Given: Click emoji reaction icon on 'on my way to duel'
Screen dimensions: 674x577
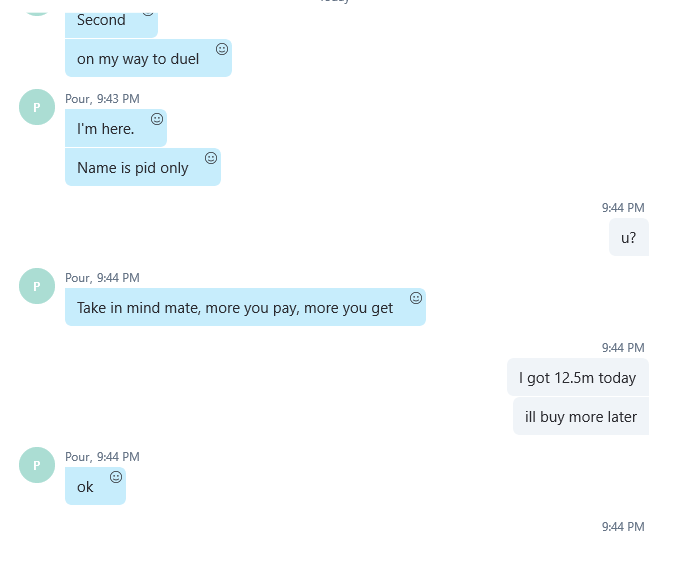Looking at the screenshot, I should pyautogui.click(x=222, y=49).
